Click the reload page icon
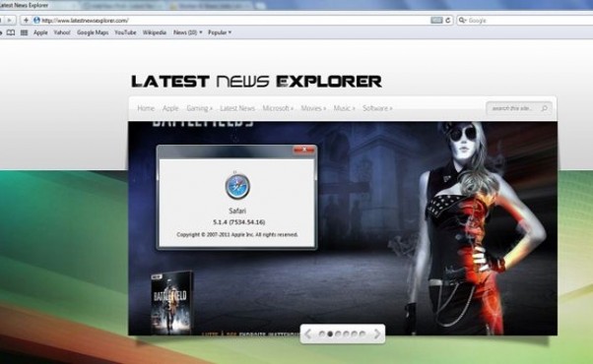Image resolution: width=593 pixels, height=364 pixels. 448,21
